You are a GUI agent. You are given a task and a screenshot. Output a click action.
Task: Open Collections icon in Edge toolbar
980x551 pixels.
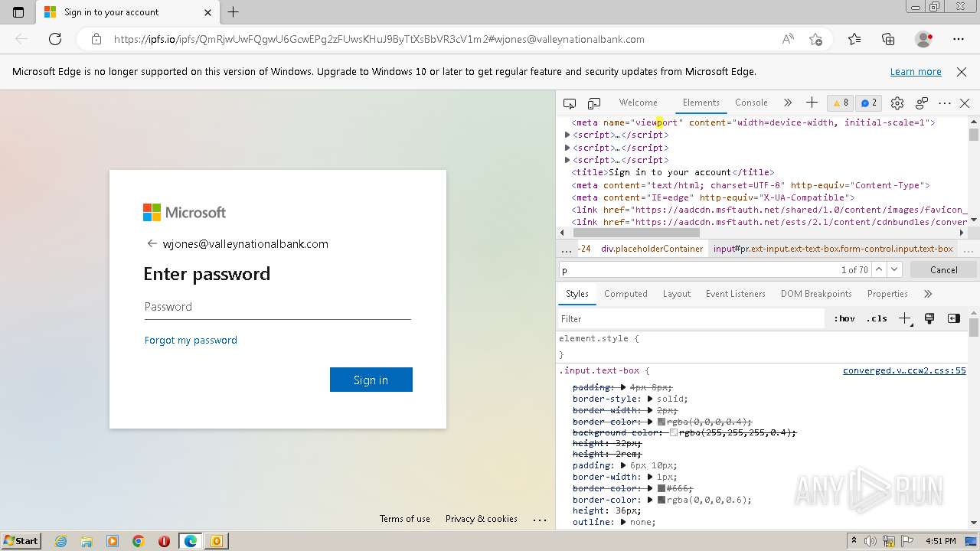click(888, 39)
